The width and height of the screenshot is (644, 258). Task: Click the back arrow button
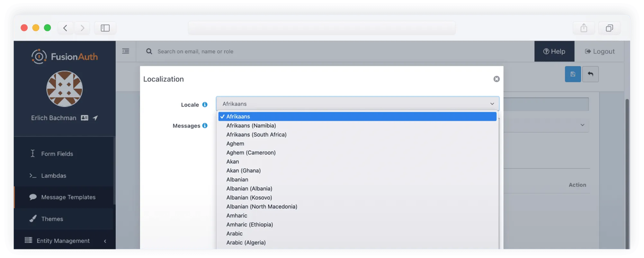[591, 74]
